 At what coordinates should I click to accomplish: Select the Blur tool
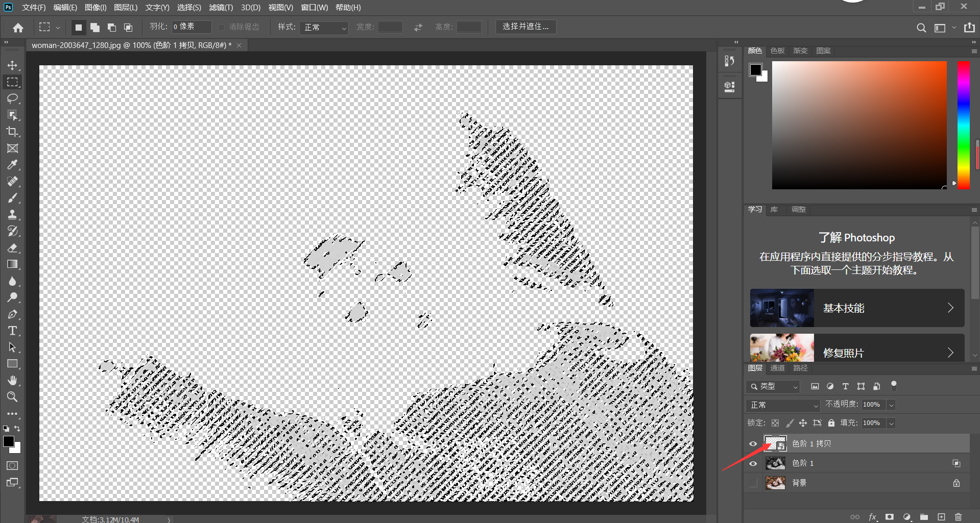point(12,281)
